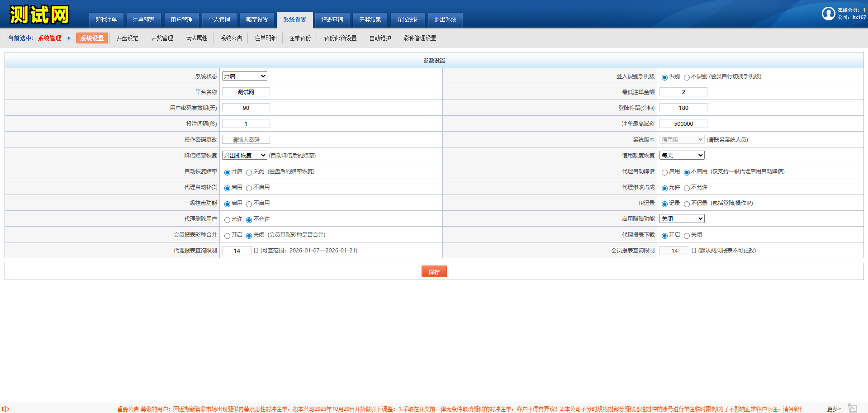The height and width of the screenshot is (413, 868).
Task: Choose 允许 for 代理删除用户
Action: click(x=227, y=220)
